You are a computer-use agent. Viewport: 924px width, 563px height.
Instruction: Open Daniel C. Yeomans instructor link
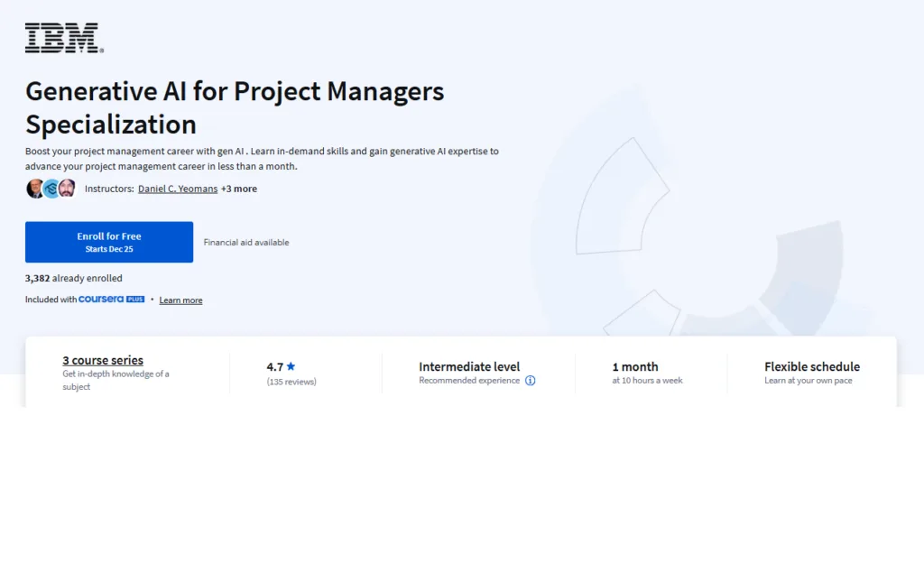178,189
